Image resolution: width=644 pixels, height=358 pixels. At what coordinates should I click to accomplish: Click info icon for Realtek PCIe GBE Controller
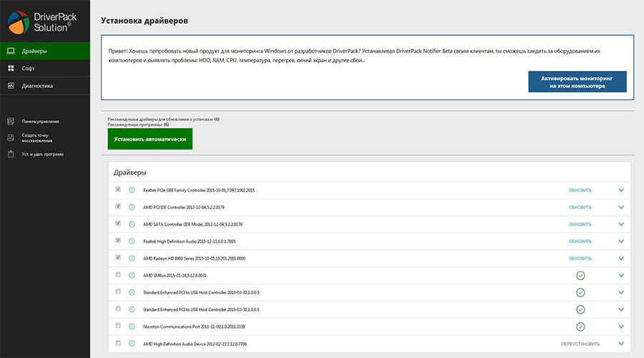[132, 190]
